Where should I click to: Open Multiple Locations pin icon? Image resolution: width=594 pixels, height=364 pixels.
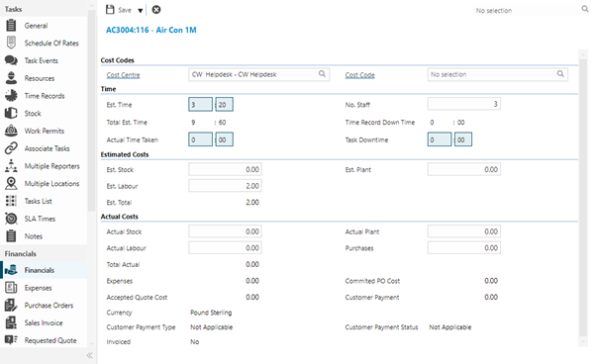coord(11,184)
